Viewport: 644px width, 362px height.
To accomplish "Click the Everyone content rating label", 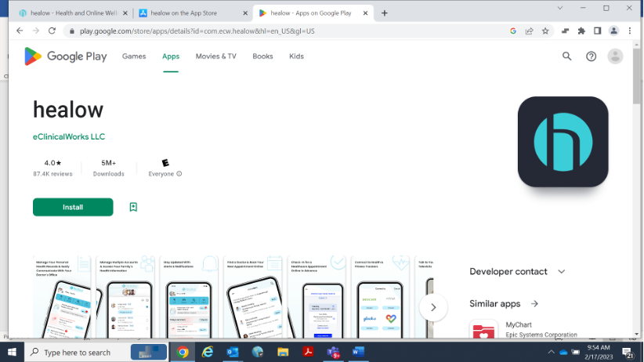I will [161, 174].
